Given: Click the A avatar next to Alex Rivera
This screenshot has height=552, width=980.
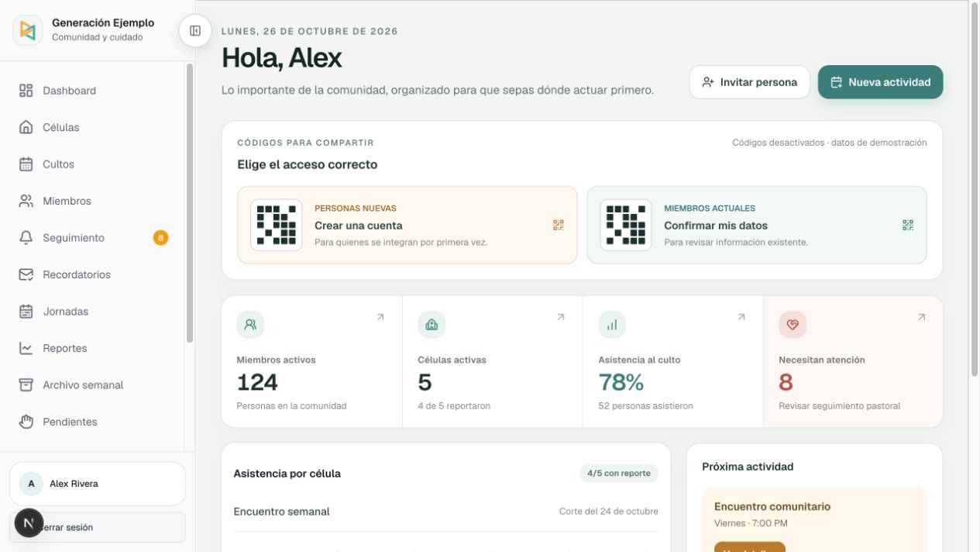Looking at the screenshot, I should point(31,484).
